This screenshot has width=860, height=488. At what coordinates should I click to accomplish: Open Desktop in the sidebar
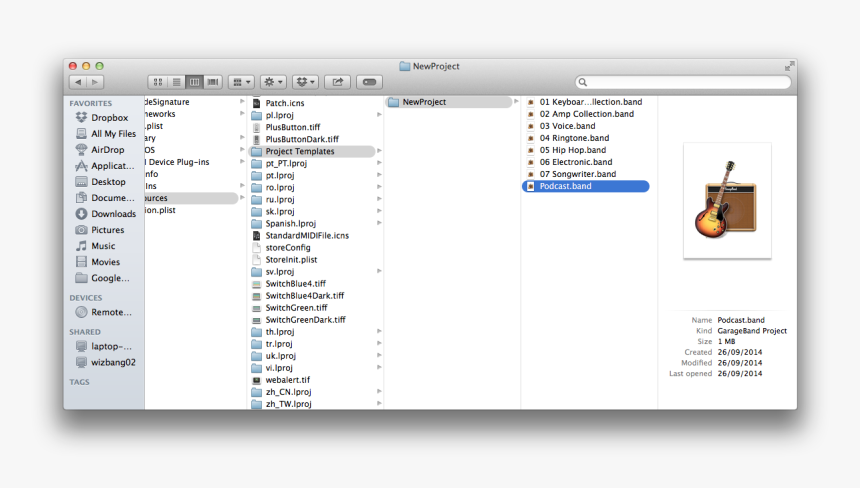[101, 181]
